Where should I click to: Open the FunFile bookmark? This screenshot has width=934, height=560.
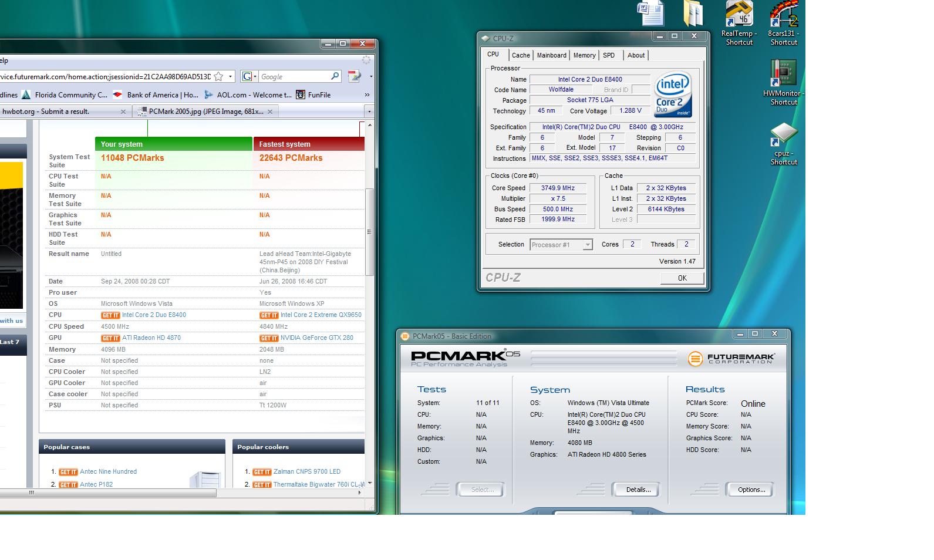tap(313, 95)
